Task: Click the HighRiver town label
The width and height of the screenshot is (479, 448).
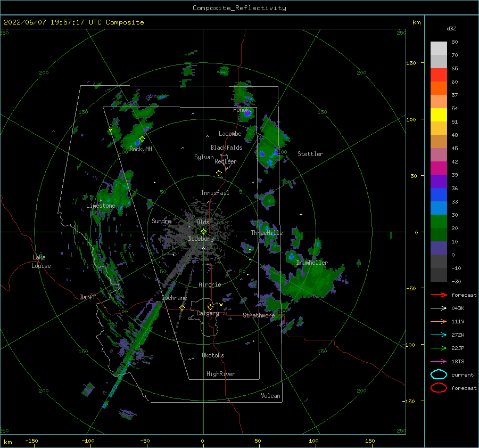Action: [x=221, y=374]
